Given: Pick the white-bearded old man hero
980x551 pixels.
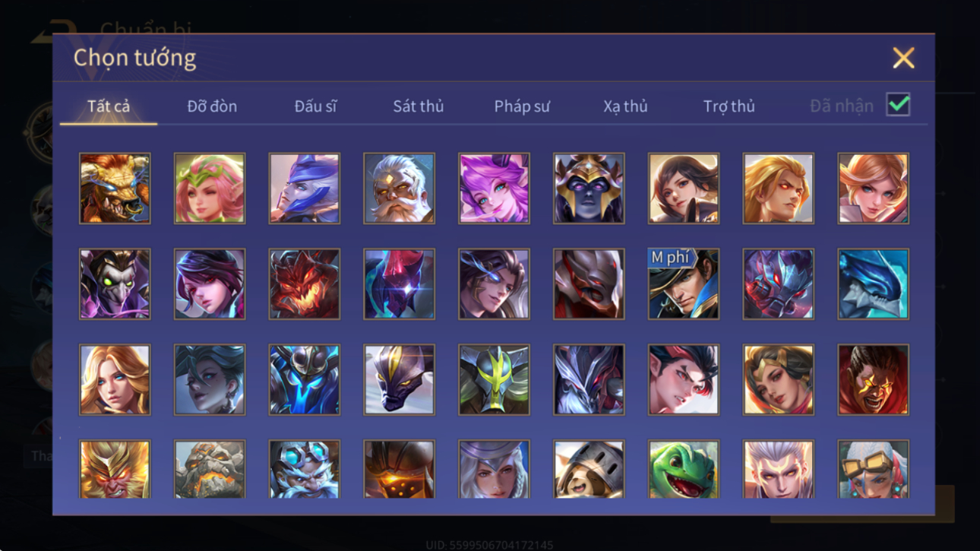Looking at the screenshot, I should 399,188.
